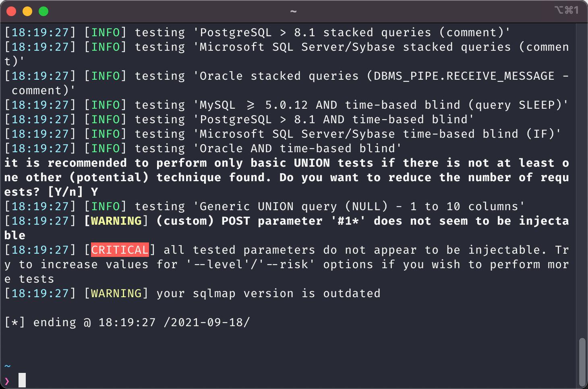588x389 pixels.
Task: Click the terminal cursor block
Action: 22,380
